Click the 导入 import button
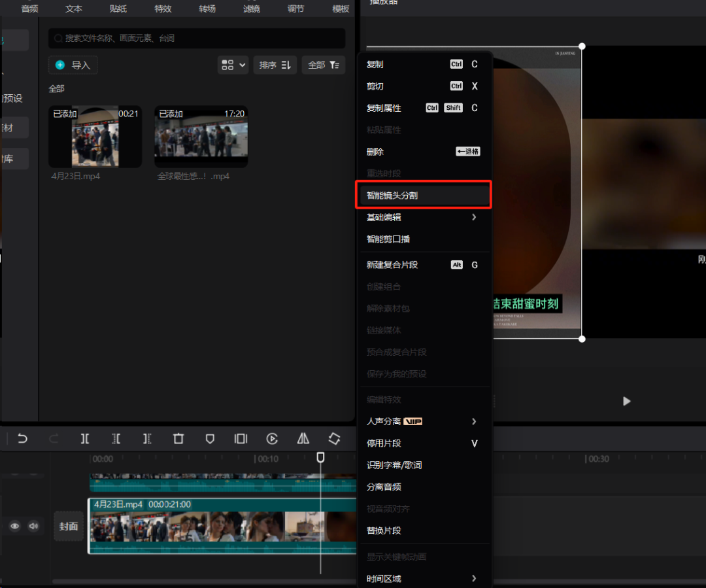Viewport: 706px width, 588px height. point(73,65)
